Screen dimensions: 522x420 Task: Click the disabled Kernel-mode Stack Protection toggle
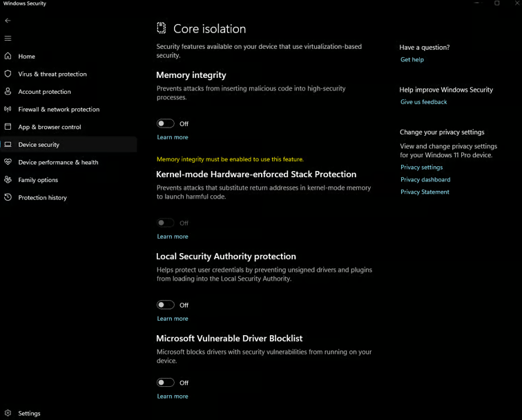pos(166,223)
